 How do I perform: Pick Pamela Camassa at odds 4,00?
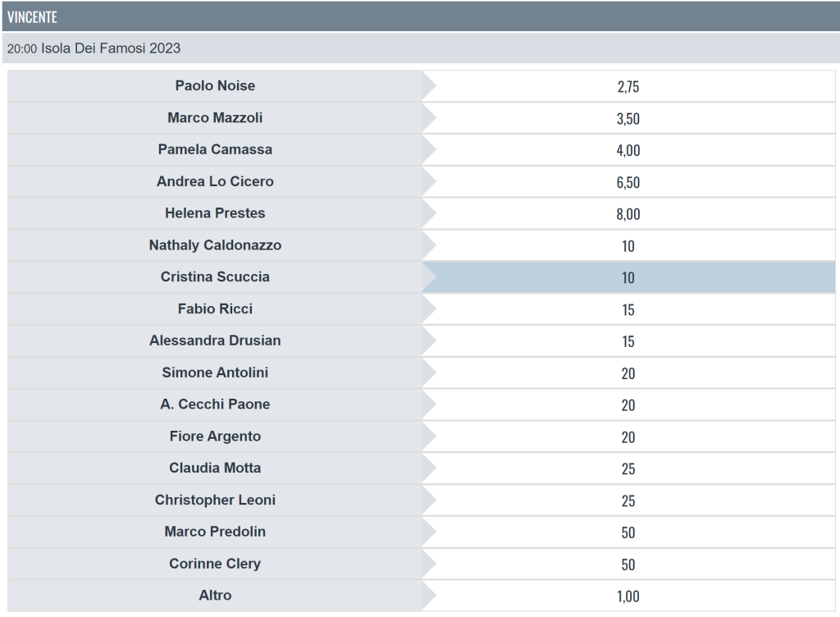point(628,150)
